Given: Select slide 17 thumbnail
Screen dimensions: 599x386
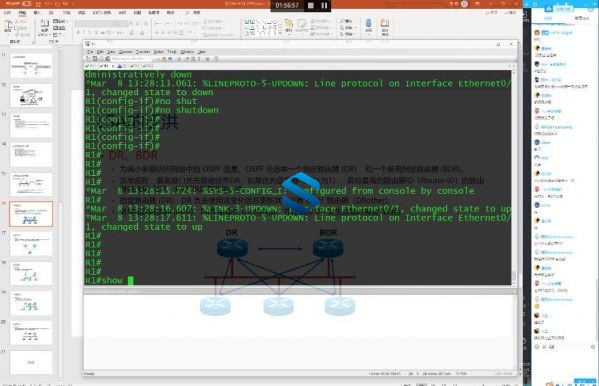Looking at the screenshot, I should coord(31,244).
